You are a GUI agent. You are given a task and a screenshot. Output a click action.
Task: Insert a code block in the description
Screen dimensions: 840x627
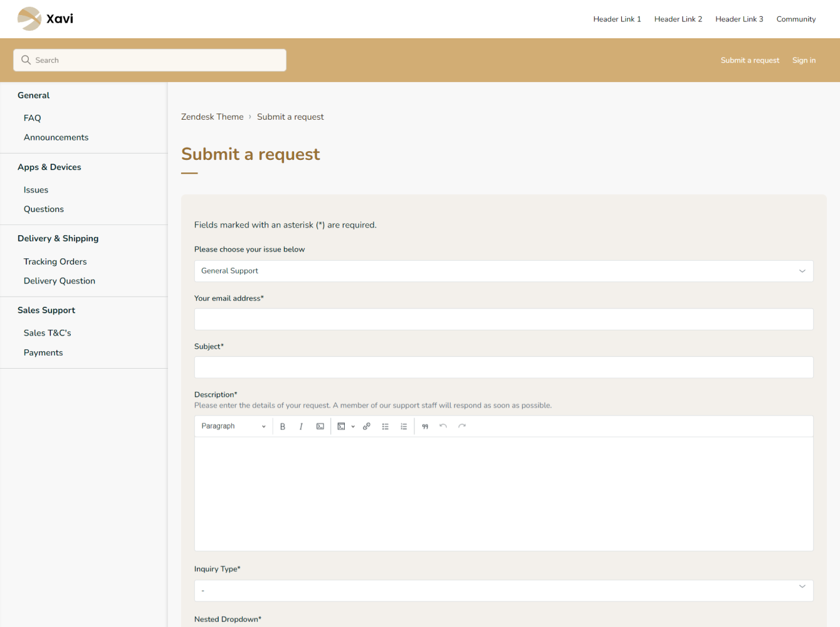[x=341, y=426]
